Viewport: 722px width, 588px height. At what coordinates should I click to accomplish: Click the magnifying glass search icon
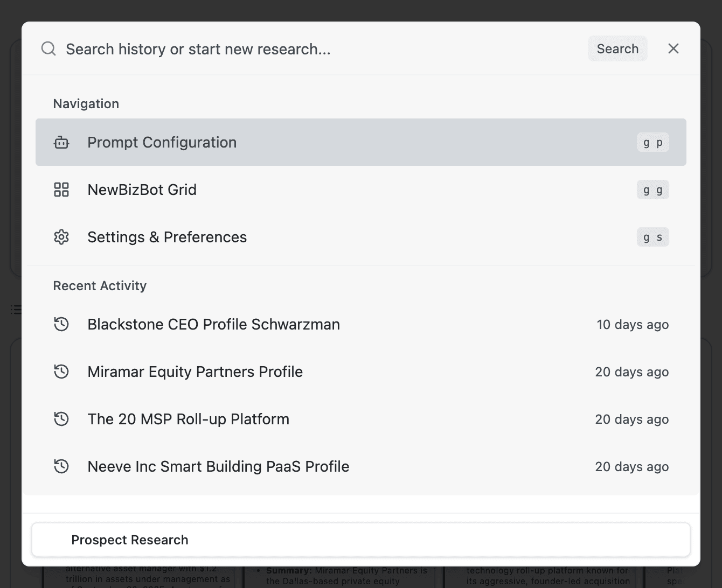pos(48,48)
